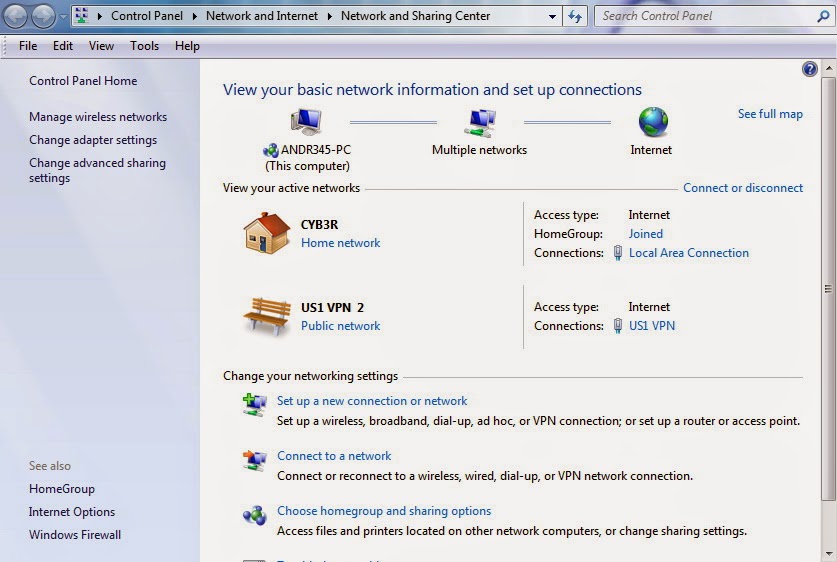Screen dimensions: 837x562
Task: Open the Edit menu
Action: point(62,46)
